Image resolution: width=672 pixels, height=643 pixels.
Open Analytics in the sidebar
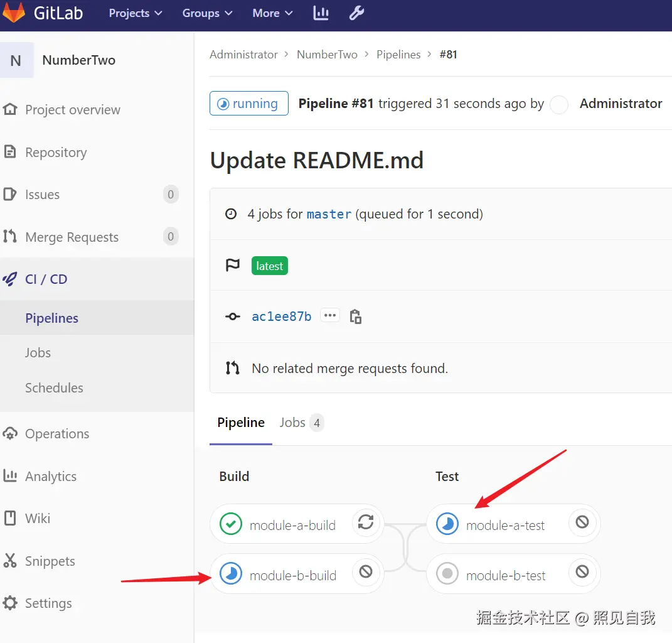(51, 477)
